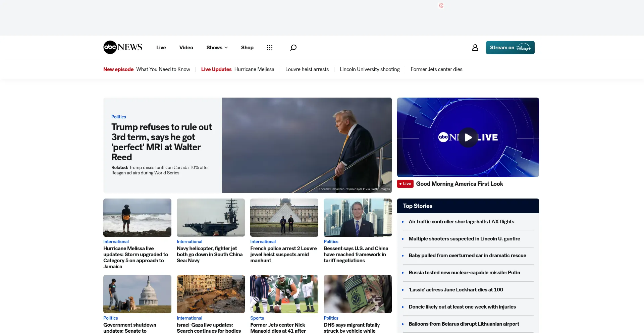Open the Live menu item
The width and height of the screenshot is (644, 333).
point(161,48)
